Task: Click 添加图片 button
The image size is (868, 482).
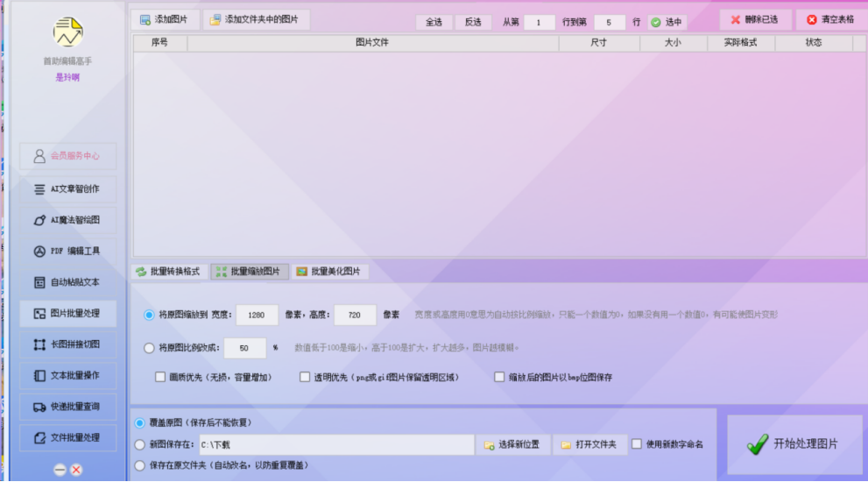Action: click(x=164, y=20)
